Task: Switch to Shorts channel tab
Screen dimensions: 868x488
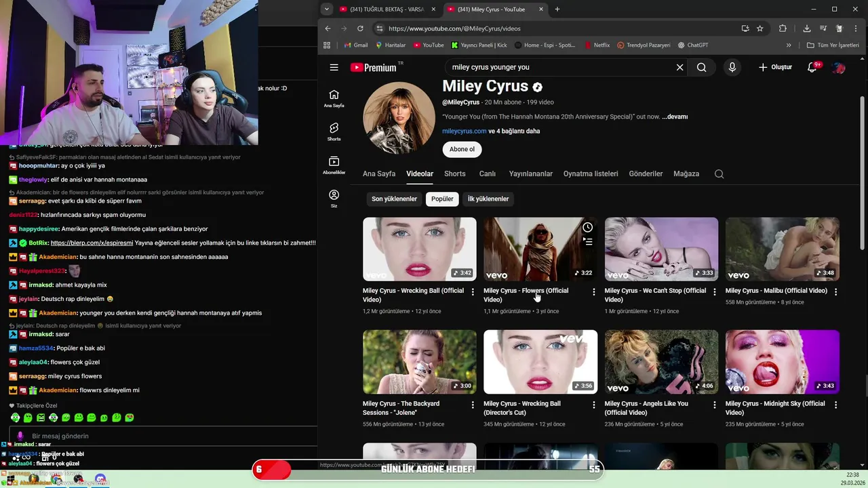Action: [x=455, y=174]
